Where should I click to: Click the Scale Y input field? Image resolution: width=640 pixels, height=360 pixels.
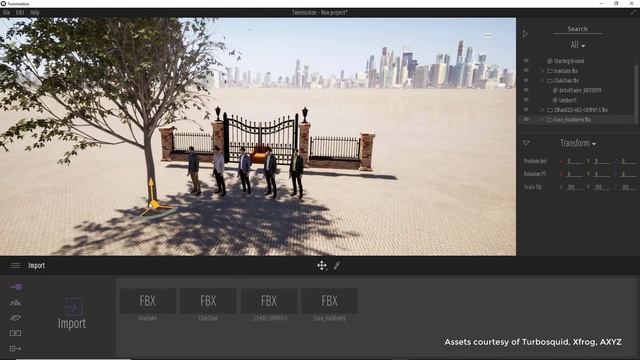602,187
